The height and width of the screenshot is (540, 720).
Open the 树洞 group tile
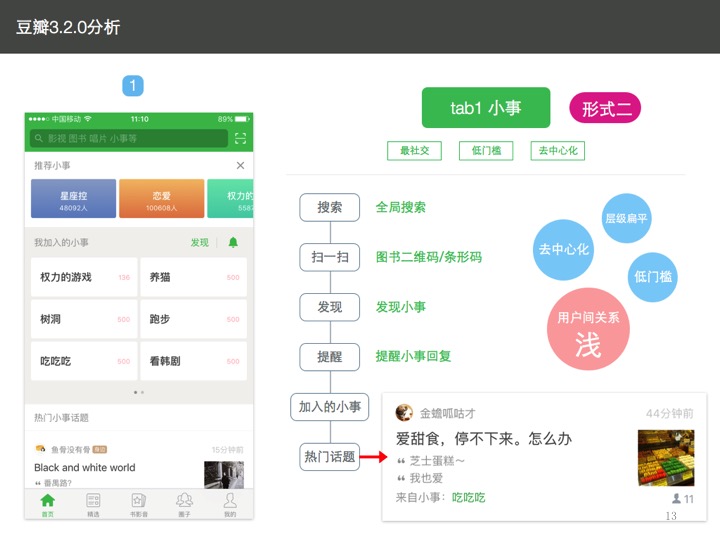pyautogui.click(x=84, y=319)
